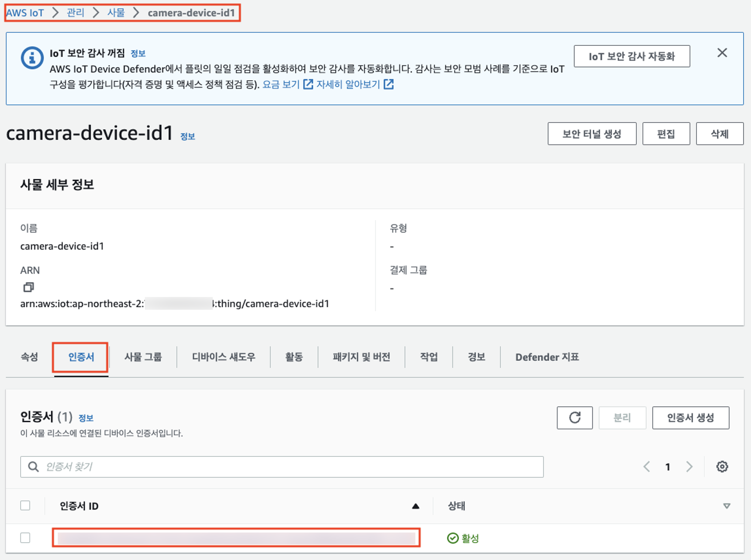Click the 상태 column header

tap(456, 506)
